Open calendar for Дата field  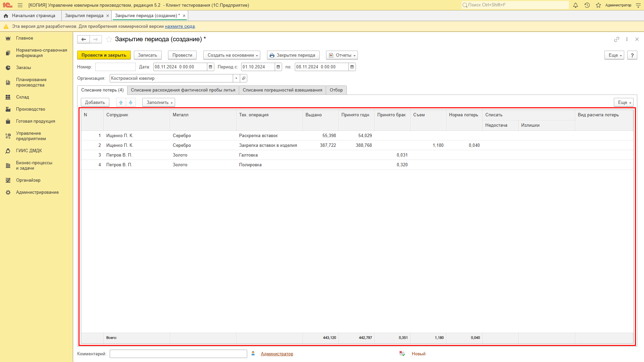[x=211, y=67]
